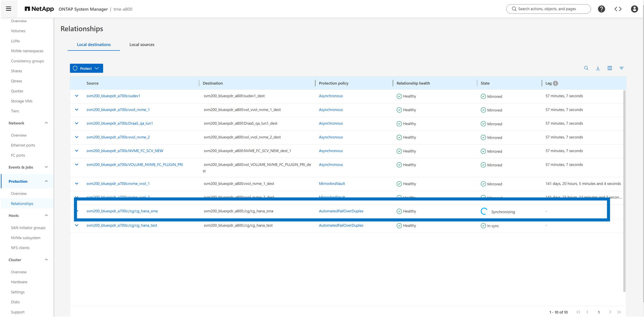644x318 pixels.
Task: Download the relationships table
Action: point(598,68)
